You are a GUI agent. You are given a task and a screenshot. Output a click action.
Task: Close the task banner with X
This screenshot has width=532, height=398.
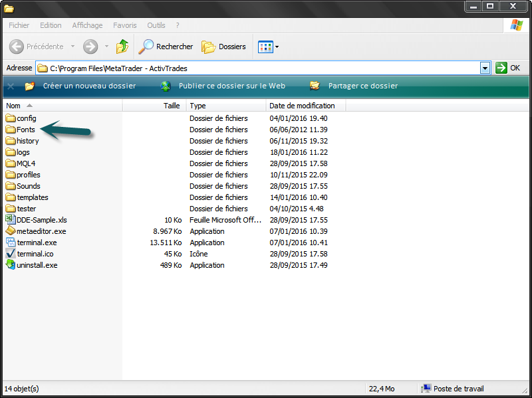[x=11, y=86]
